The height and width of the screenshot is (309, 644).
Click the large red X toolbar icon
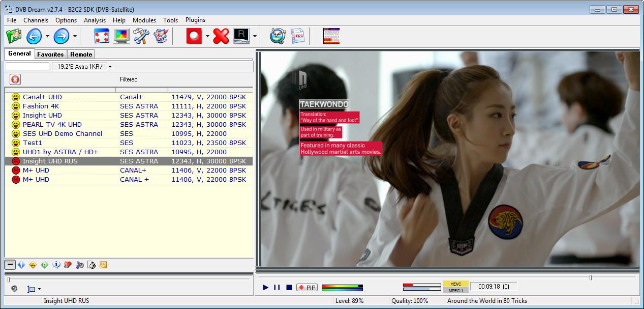tap(221, 36)
